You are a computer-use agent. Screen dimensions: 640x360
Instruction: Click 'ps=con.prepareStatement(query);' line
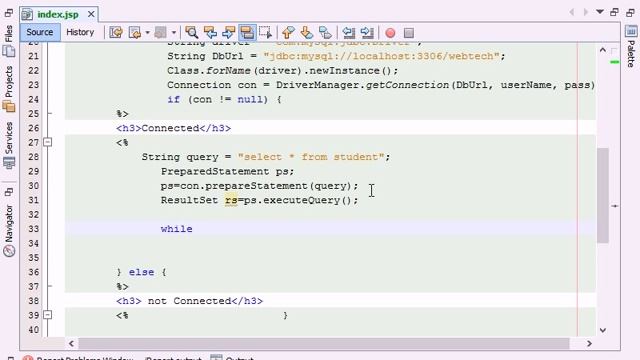tap(259, 186)
